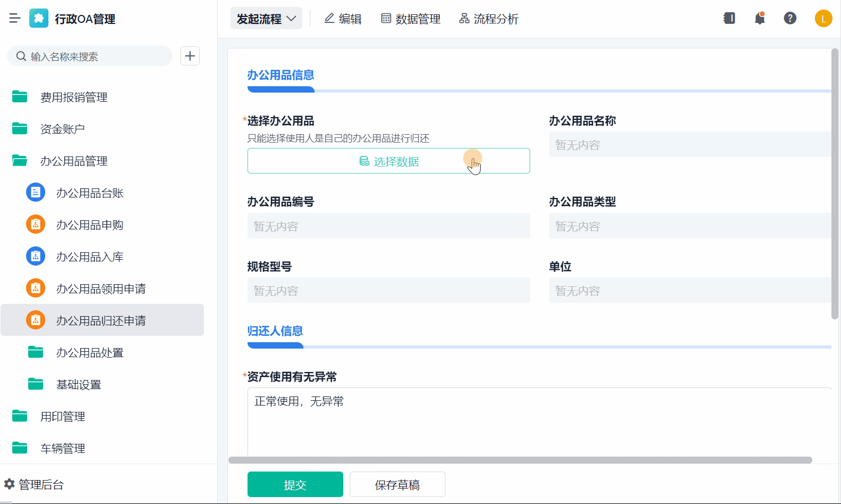Open the user avatar profile
841x504 pixels.
click(823, 19)
